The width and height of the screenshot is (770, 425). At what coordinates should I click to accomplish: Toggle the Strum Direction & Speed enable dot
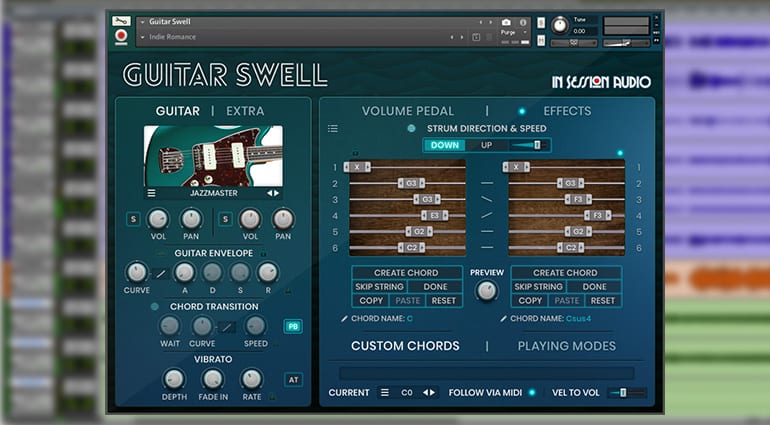pos(412,129)
